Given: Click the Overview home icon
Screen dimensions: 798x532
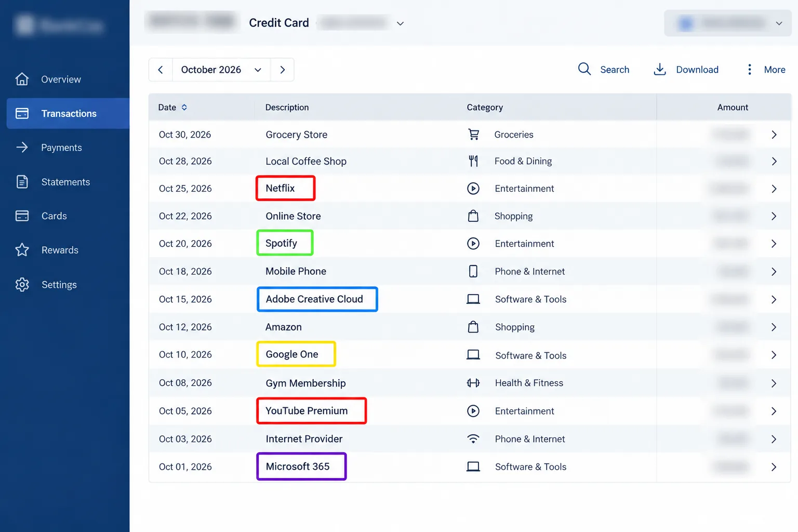Looking at the screenshot, I should pyautogui.click(x=22, y=79).
